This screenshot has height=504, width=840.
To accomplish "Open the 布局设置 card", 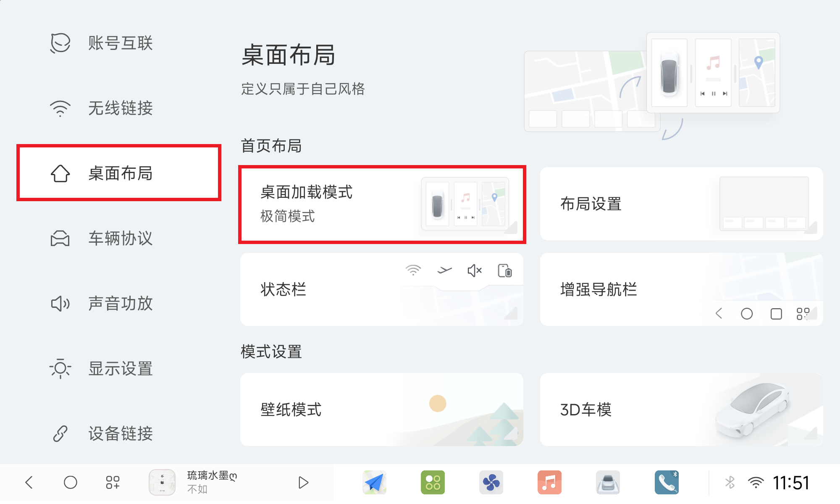I will [680, 204].
